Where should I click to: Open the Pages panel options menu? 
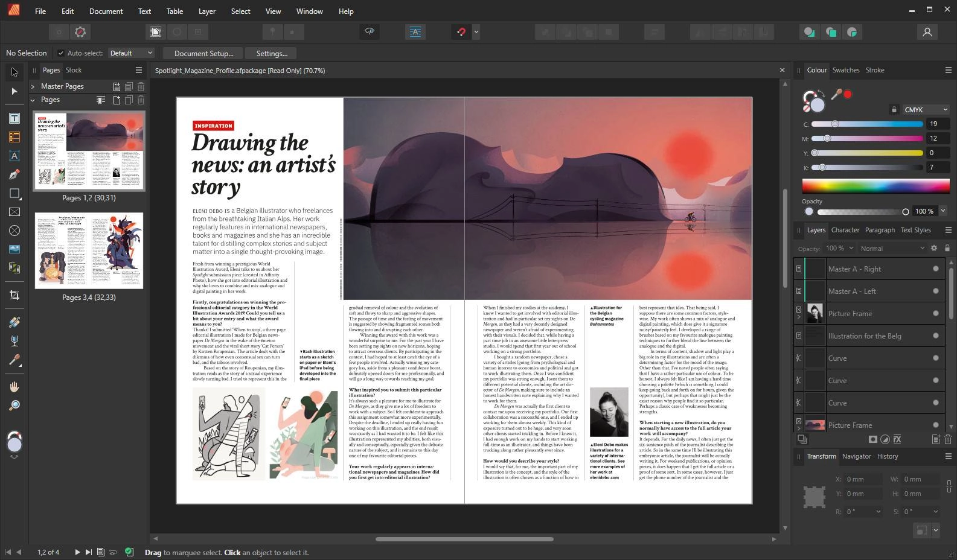[139, 70]
